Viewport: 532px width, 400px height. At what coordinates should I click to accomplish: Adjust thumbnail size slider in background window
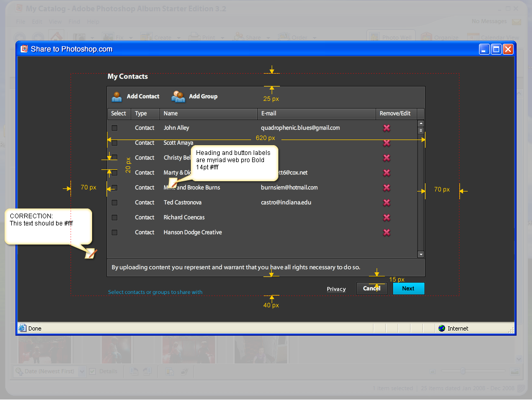click(463, 371)
